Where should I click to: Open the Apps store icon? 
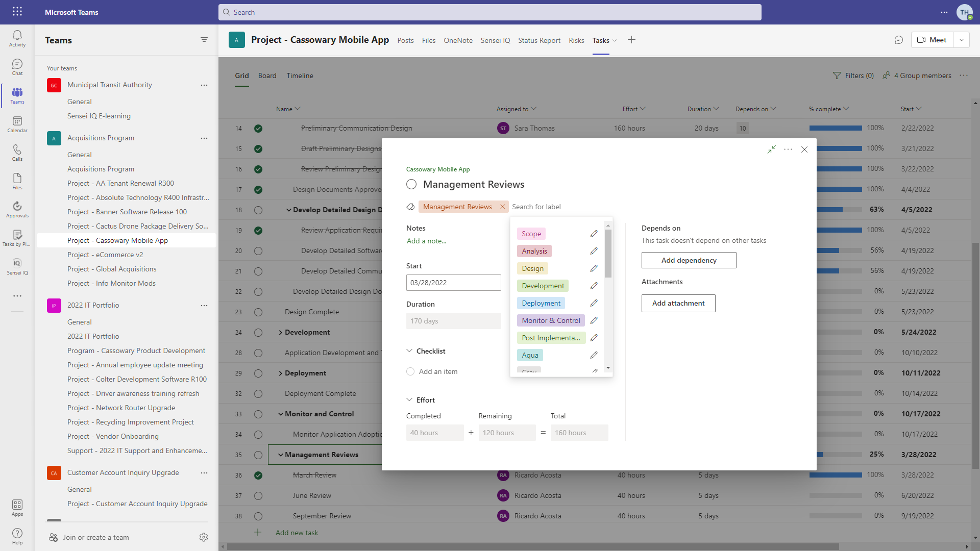[x=17, y=508]
